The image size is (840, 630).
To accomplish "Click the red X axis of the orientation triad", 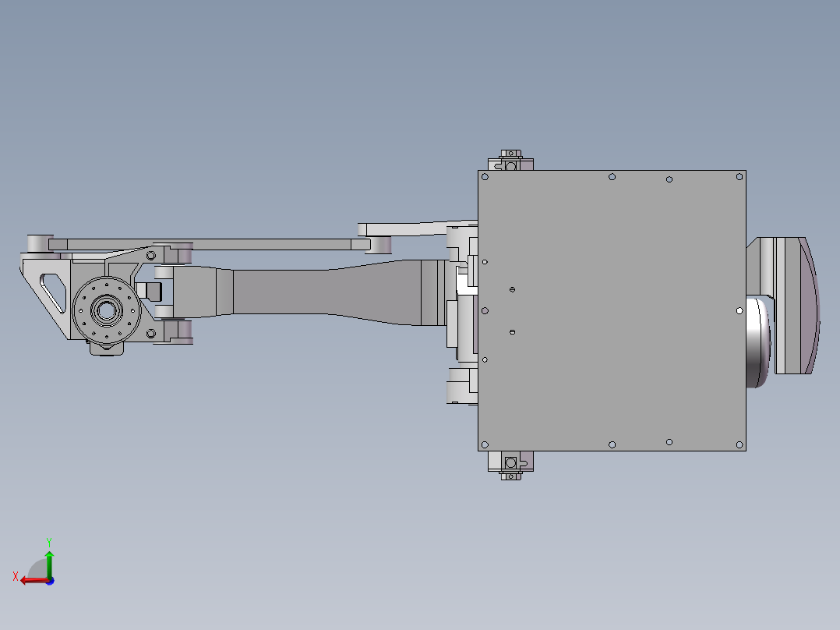I will tap(34, 581).
